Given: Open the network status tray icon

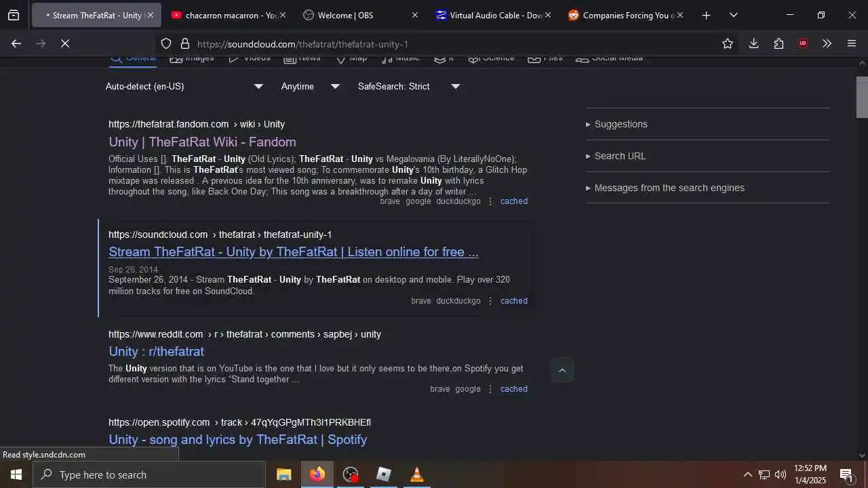Looking at the screenshot, I should (x=764, y=474).
